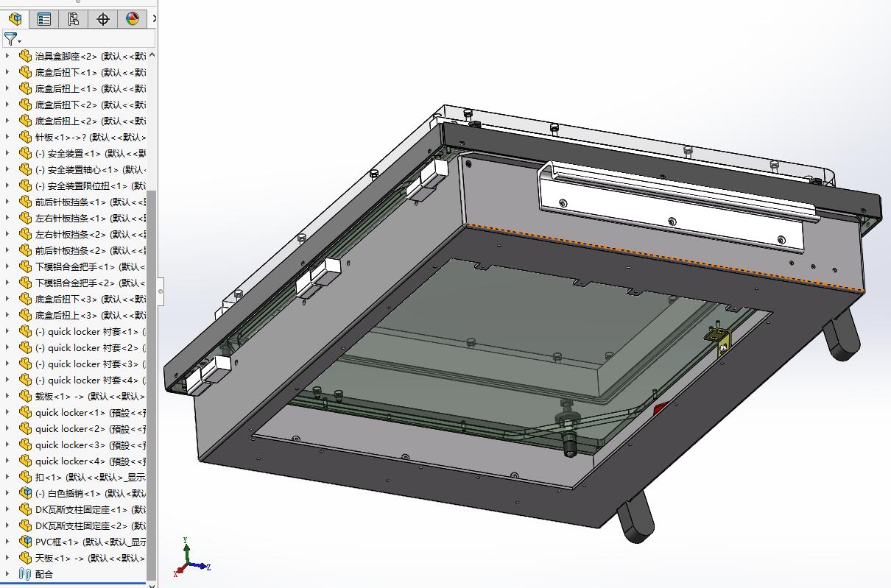
Task: Expand the quick locker<2> tree node
Action: [x=8, y=428]
